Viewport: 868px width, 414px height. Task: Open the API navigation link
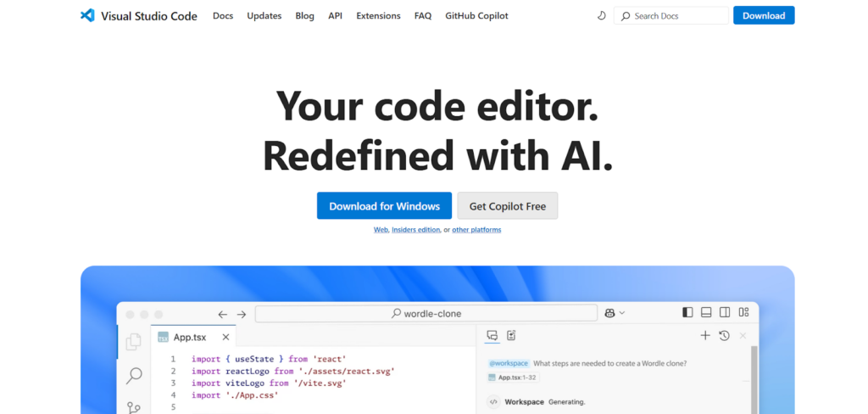(335, 16)
